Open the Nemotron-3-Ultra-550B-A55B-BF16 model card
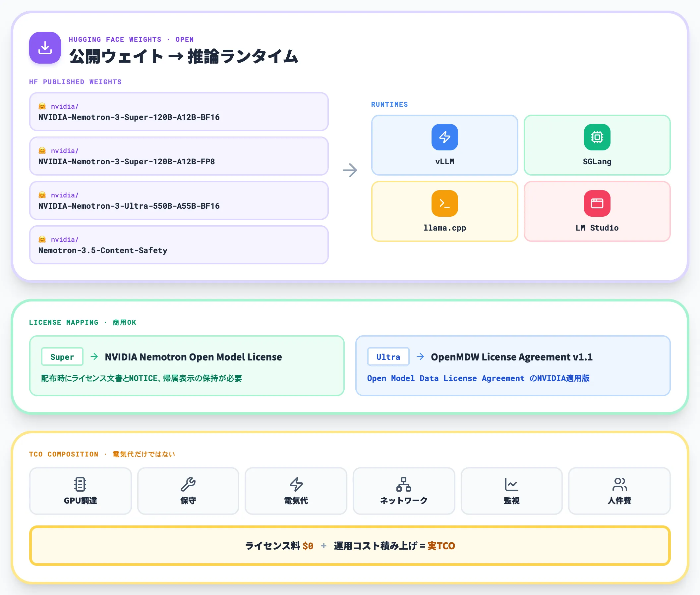This screenshot has height=595, width=700. [x=179, y=200]
